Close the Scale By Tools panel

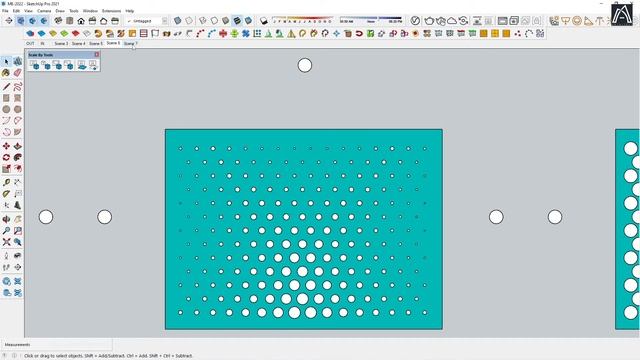pyautogui.click(x=97, y=54)
